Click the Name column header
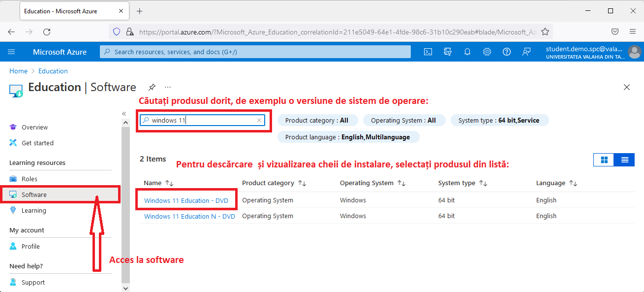644x292 pixels. [153, 183]
